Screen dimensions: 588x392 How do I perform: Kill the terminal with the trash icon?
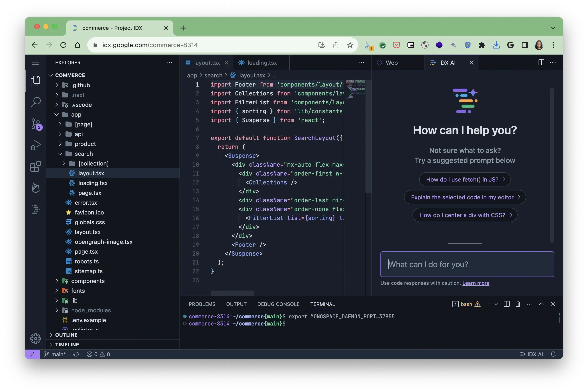click(518, 304)
